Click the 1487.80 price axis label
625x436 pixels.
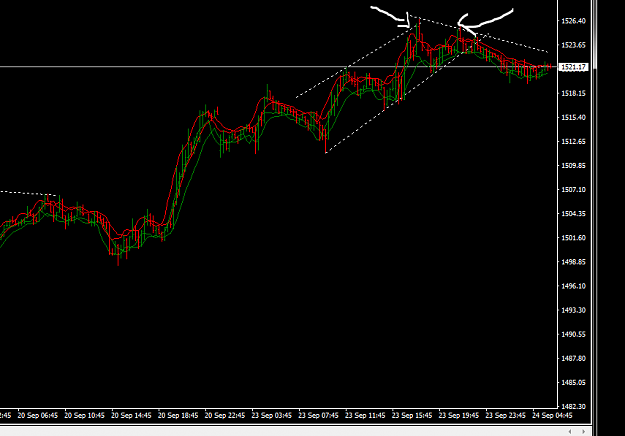574,358
